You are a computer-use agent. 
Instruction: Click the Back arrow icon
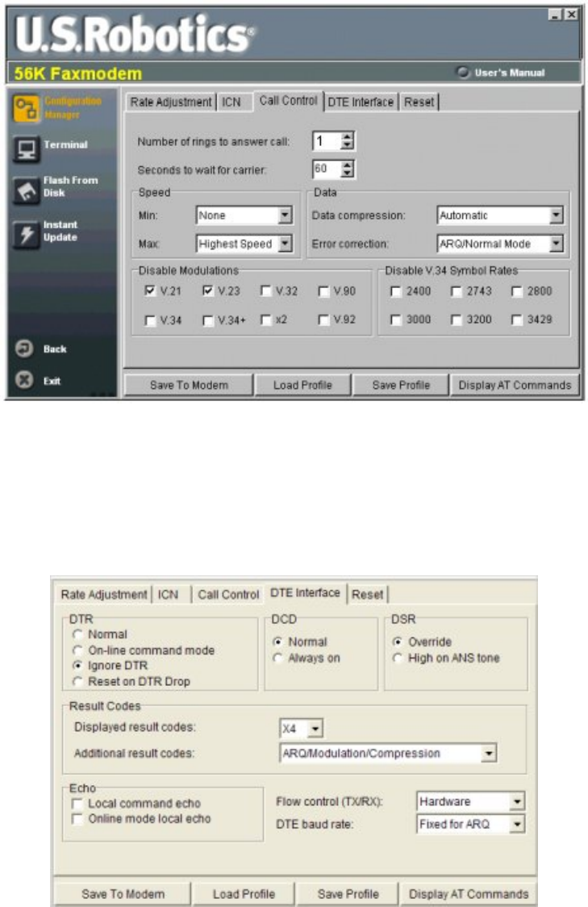tap(24, 349)
